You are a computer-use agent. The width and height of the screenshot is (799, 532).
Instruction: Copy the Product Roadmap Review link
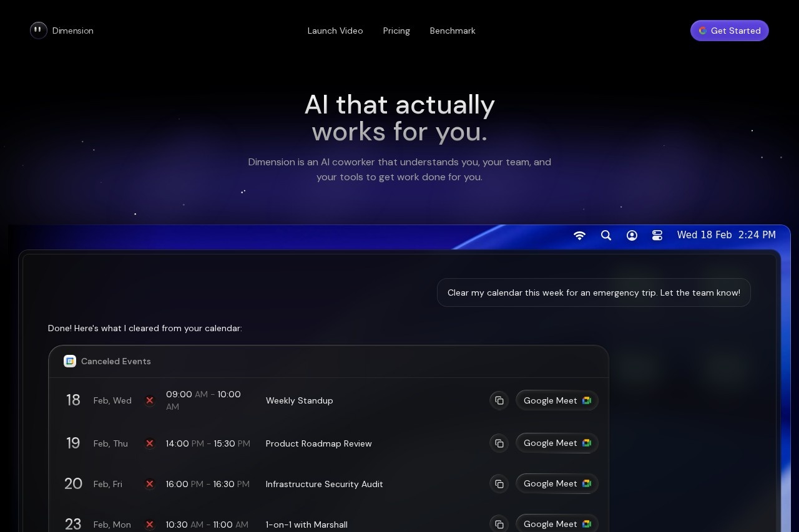coord(499,443)
